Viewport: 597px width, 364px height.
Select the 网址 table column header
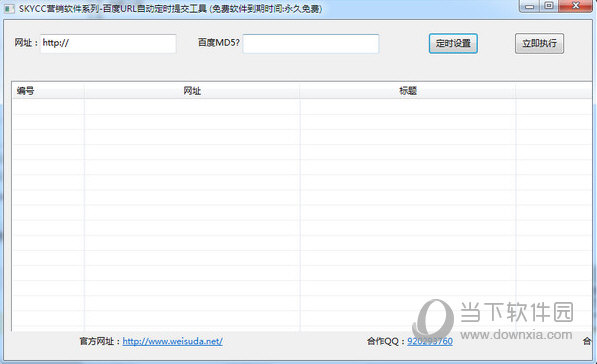click(x=192, y=91)
